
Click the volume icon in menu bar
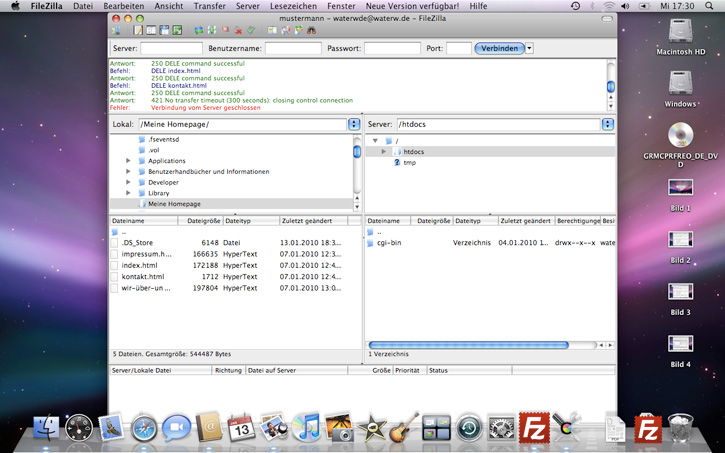625,6
